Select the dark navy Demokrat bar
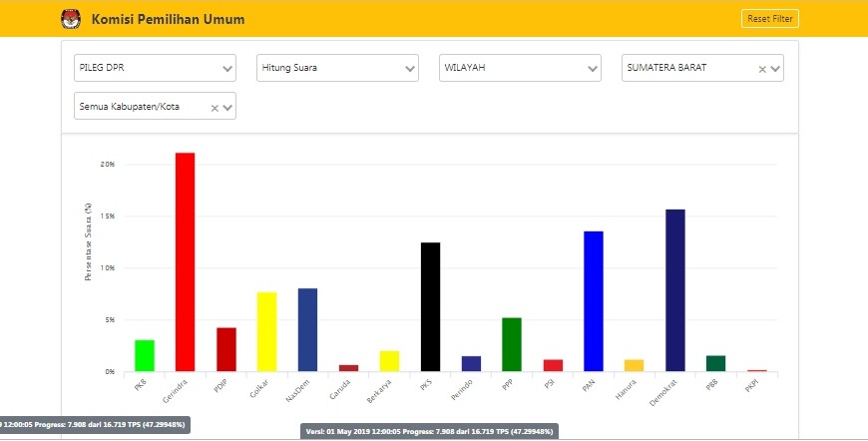 tap(675, 290)
